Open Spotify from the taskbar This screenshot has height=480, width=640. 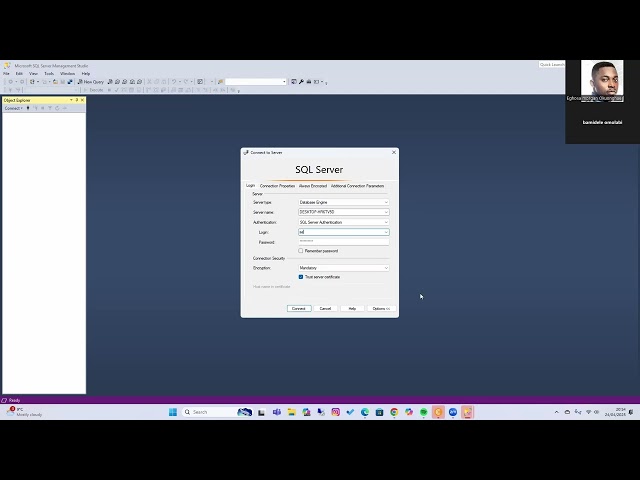[424, 412]
